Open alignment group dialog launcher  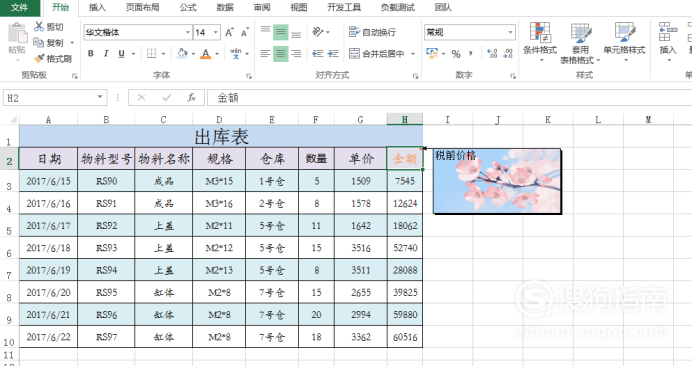[415, 76]
